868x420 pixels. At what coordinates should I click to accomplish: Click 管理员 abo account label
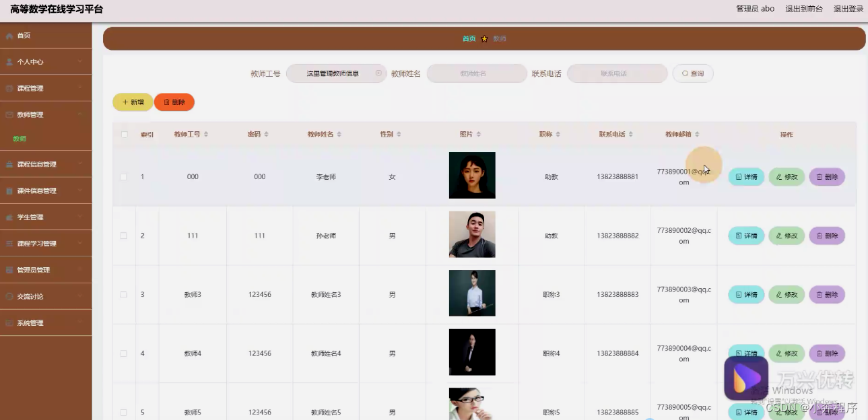[756, 9]
